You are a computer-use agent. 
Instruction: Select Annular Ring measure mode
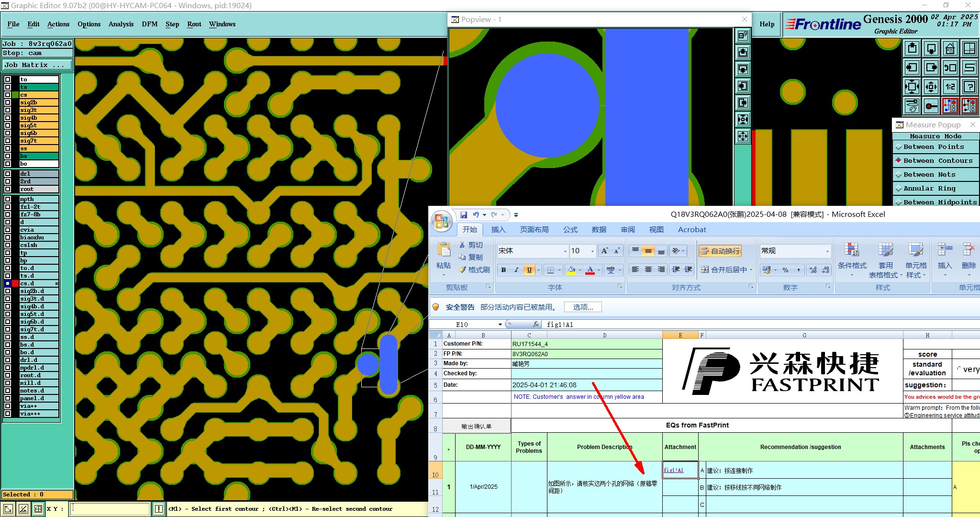click(x=929, y=189)
